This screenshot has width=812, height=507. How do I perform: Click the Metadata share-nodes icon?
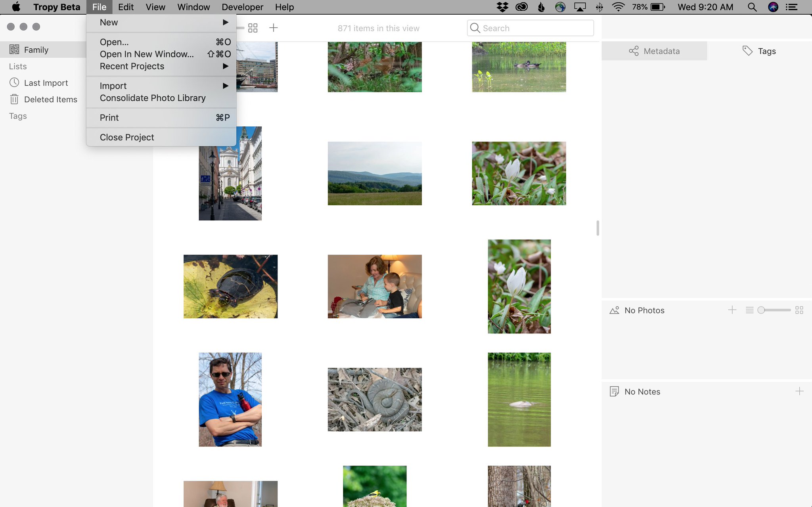634,51
